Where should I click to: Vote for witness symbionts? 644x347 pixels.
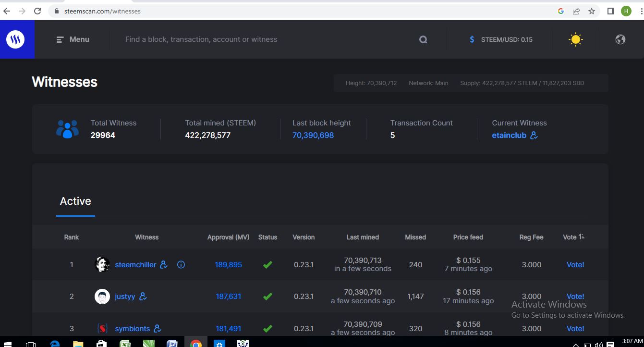click(x=575, y=328)
